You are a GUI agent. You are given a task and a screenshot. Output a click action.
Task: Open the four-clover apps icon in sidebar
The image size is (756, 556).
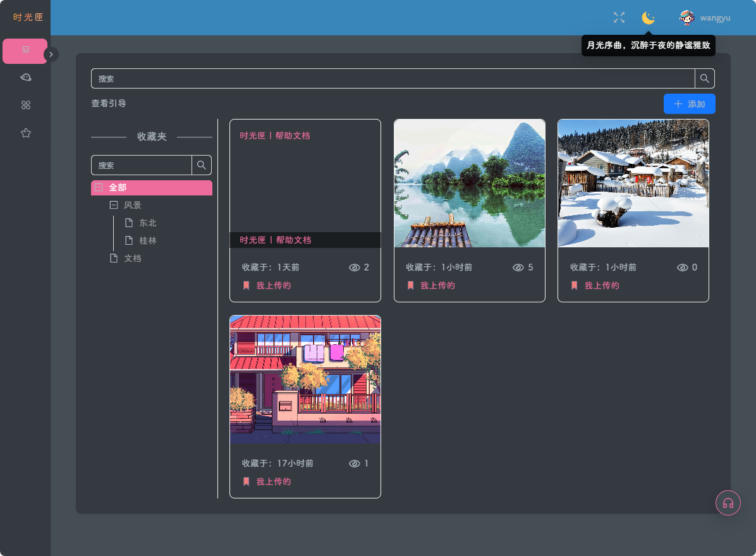[x=25, y=105]
